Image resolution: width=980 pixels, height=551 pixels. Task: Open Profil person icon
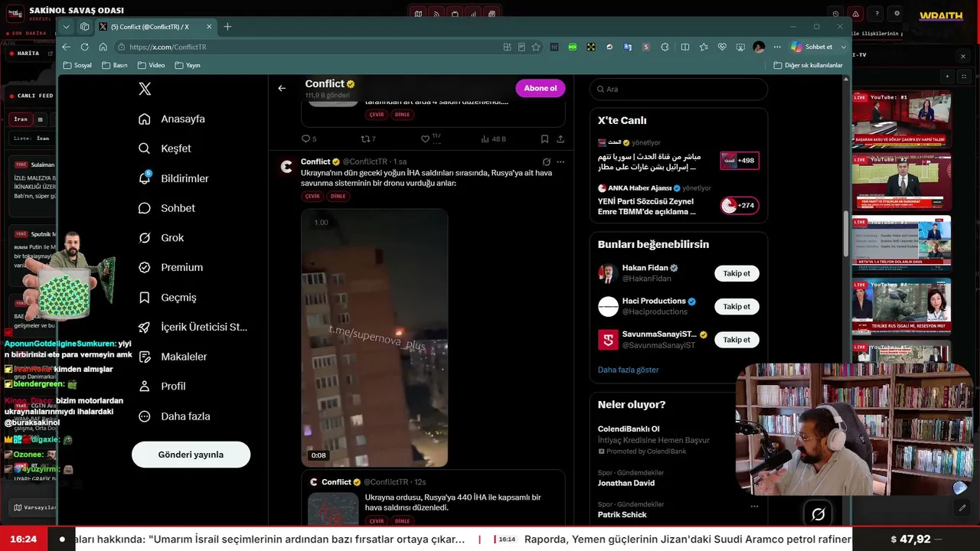[145, 386]
